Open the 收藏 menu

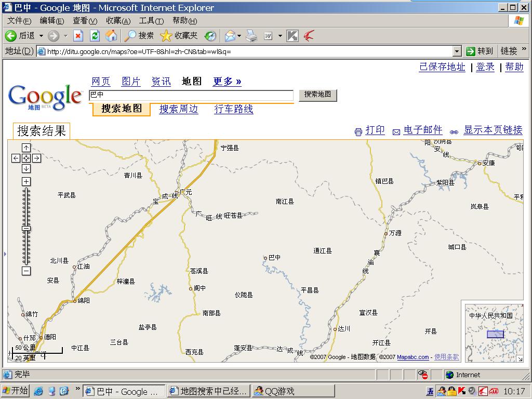pyautogui.click(x=118, y=21)
